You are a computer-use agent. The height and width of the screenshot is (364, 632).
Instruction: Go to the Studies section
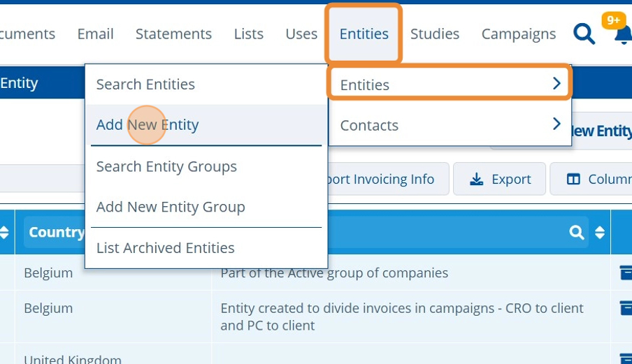click(x=434, y=34)
